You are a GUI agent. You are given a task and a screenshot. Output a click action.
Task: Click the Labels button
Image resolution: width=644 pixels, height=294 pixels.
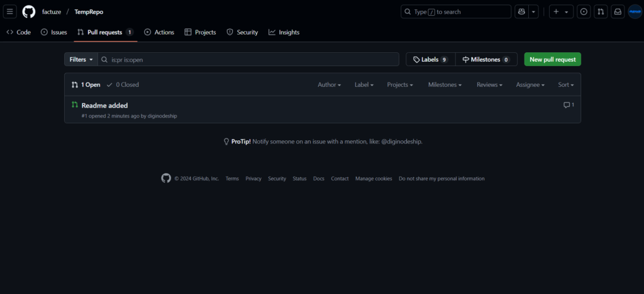[x=430, y=59]
